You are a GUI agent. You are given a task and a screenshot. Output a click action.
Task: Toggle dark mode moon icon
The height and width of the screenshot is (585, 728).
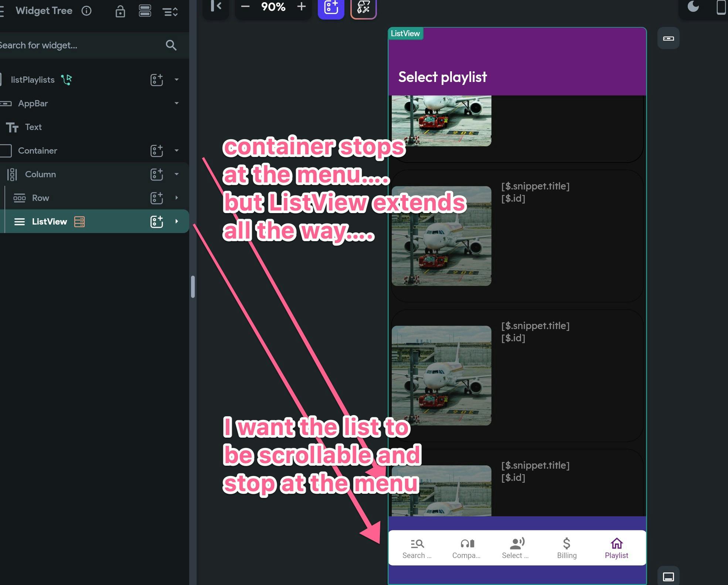[693, 7]
